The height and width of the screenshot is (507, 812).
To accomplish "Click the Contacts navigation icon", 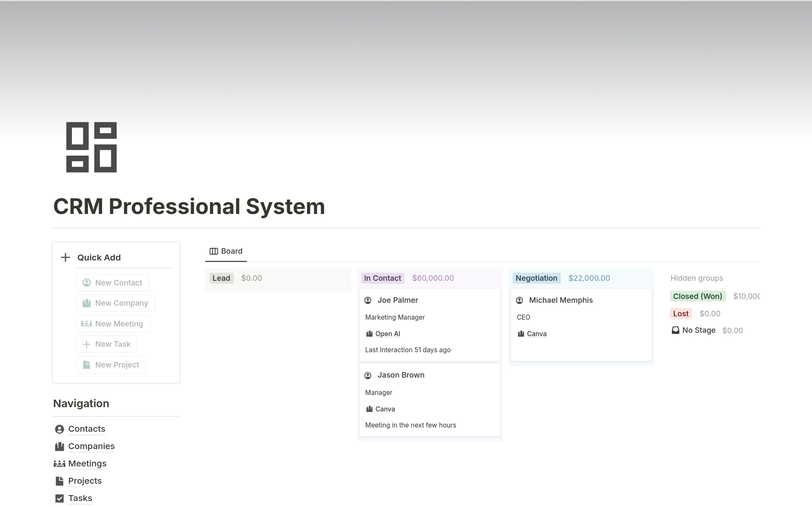I will coord(58,428).
